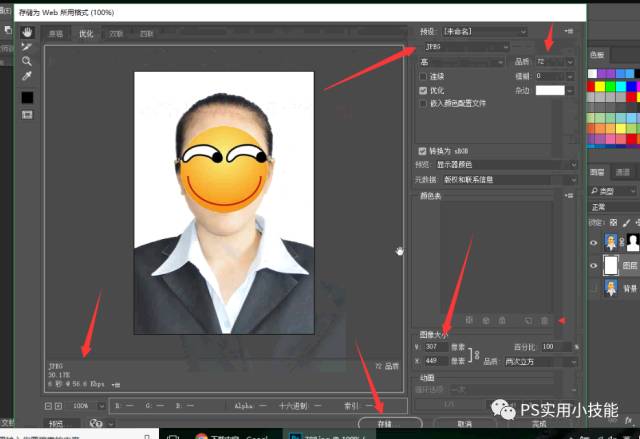Viewport: 640px width, 439px height.
Task: Show the 背景 background layer
Action: [x=594, y=288]
